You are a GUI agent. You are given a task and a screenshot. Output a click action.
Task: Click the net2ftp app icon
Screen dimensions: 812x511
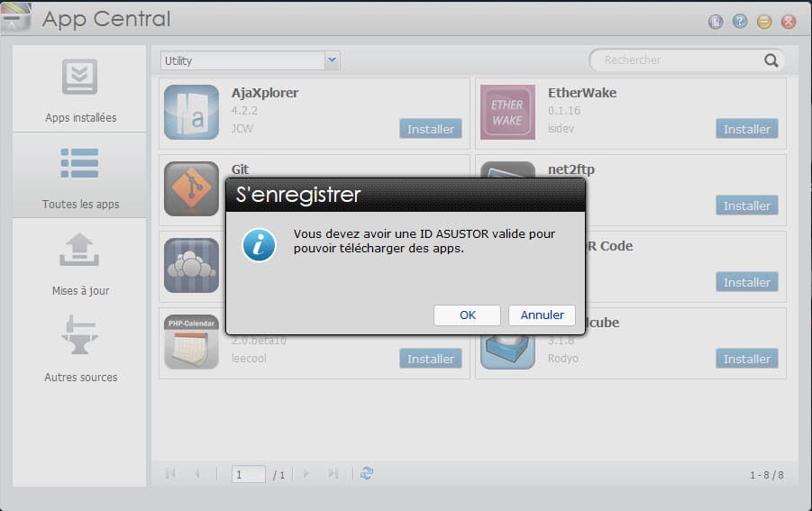pos(507,169)
